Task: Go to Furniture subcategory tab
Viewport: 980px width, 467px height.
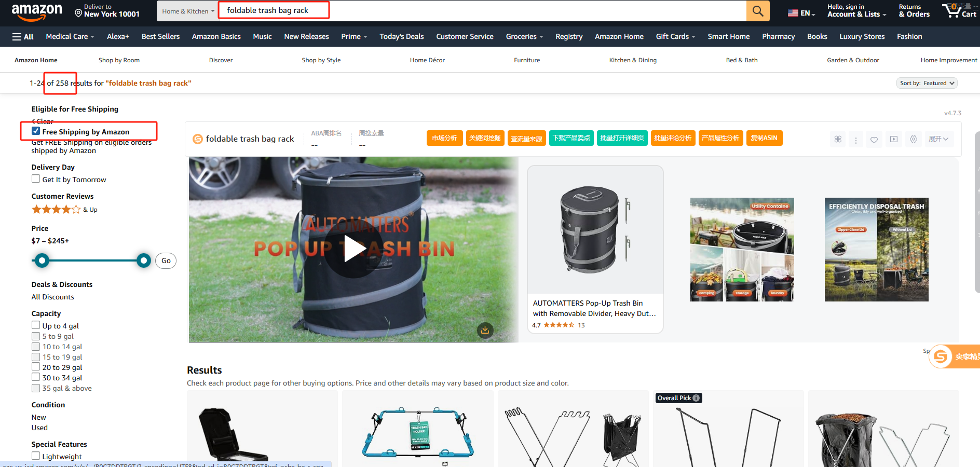Action: (527, 60)
